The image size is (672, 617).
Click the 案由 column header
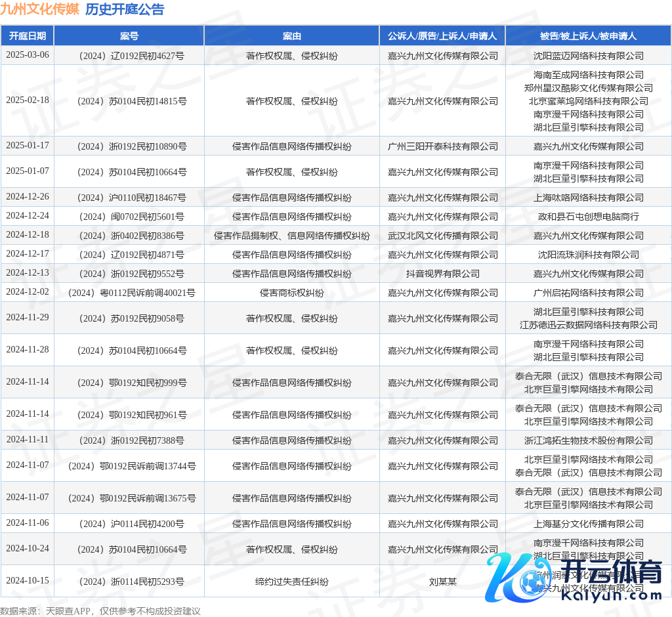(292, 36)
